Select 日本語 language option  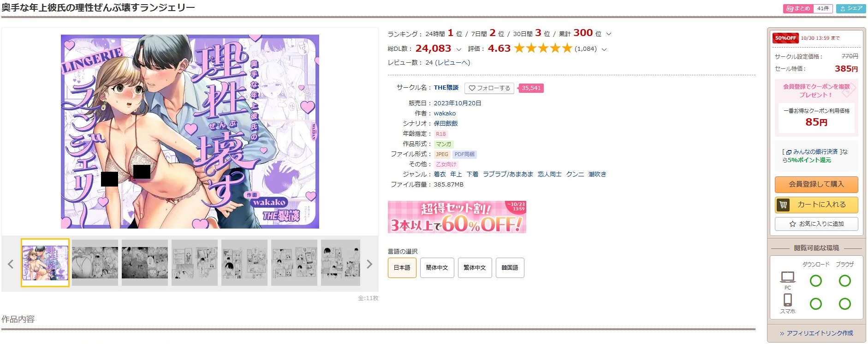click(402, 268)
